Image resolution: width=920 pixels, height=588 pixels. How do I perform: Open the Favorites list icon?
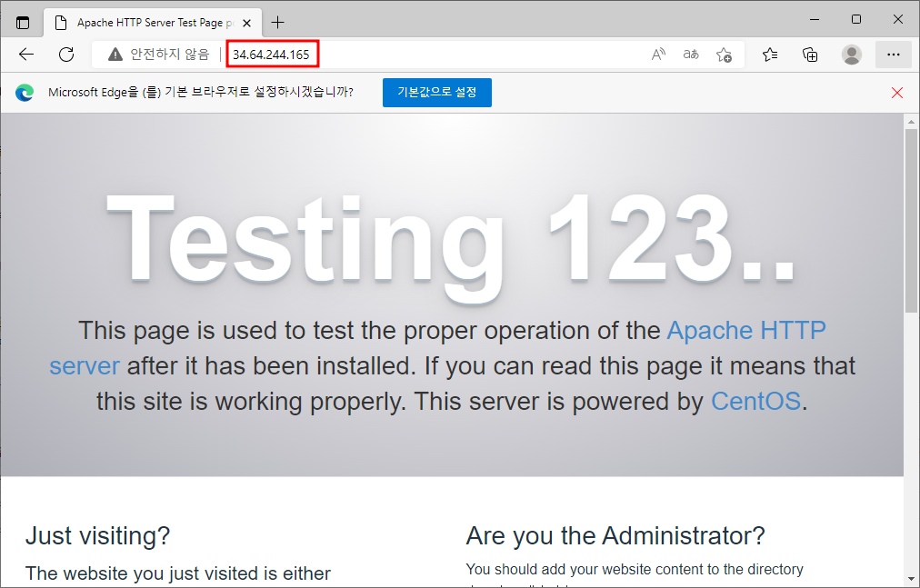tap(770, 55)
